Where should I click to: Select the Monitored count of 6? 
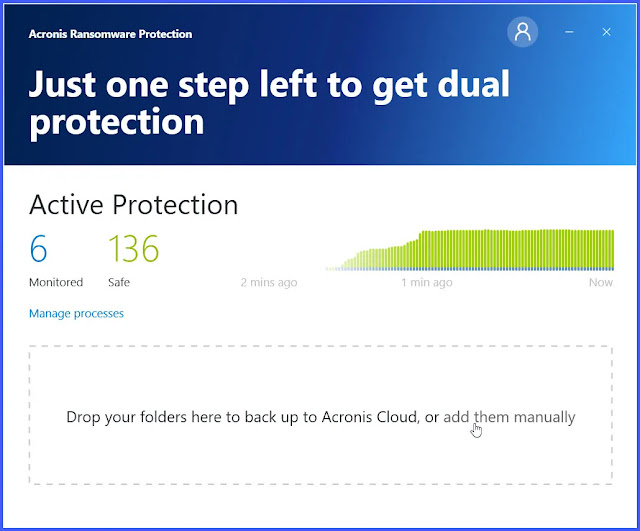click(x=38, y=249)
